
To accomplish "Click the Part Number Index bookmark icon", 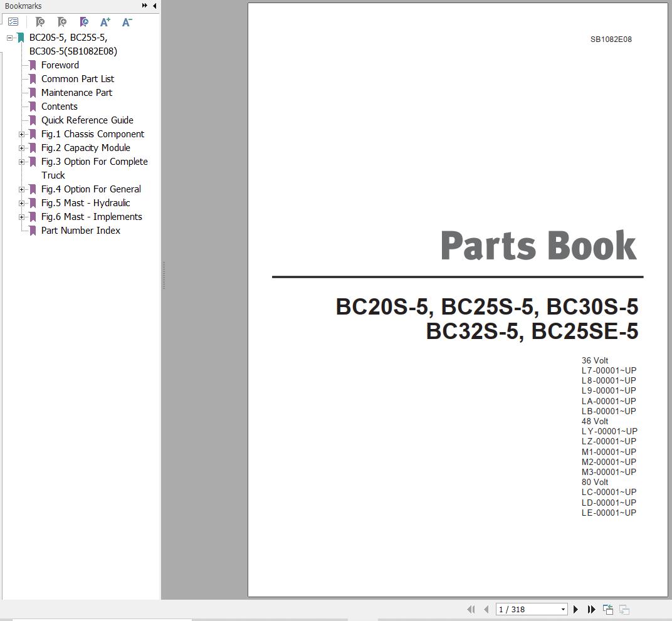I will (33, 231).
